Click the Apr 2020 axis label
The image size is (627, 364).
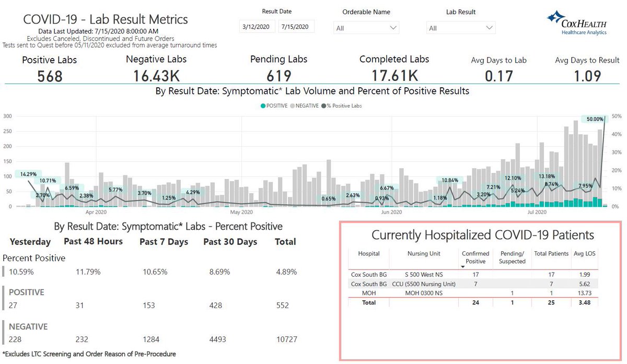pyautogui.click(x=96, y=213)
